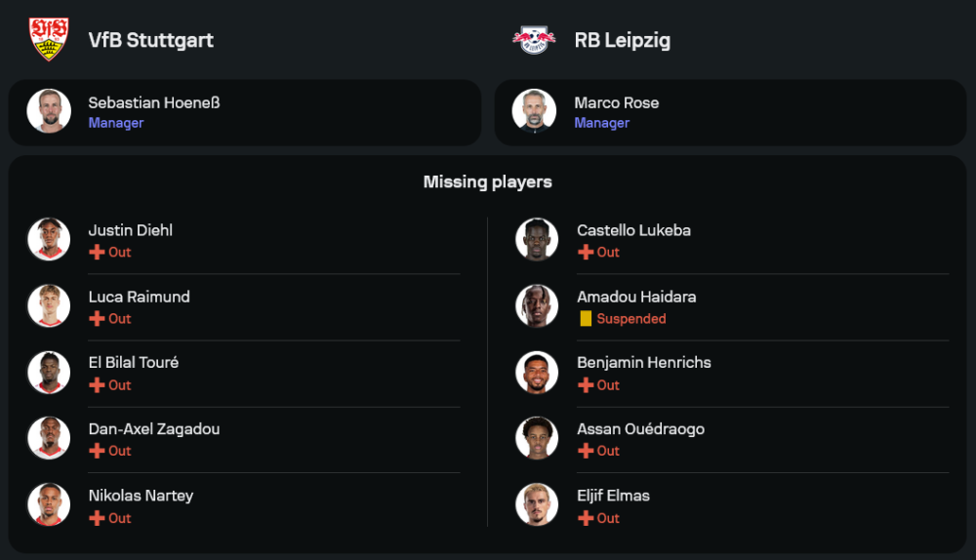
Task: Click the injury cross under Dan-Axel Zagadou
Action: 97,451
